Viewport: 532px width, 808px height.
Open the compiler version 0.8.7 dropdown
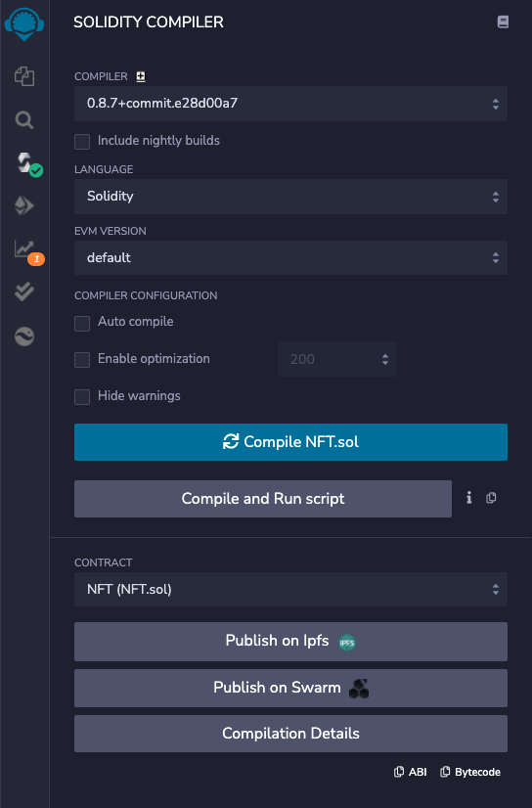pos(290,104)
